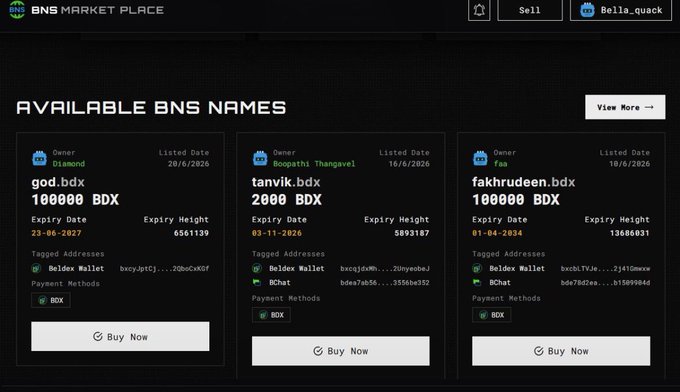The width and height of the screenshot is (680, 392).
Task: Click expiry date 01-04-2034
Action: (x=497, y=233)
